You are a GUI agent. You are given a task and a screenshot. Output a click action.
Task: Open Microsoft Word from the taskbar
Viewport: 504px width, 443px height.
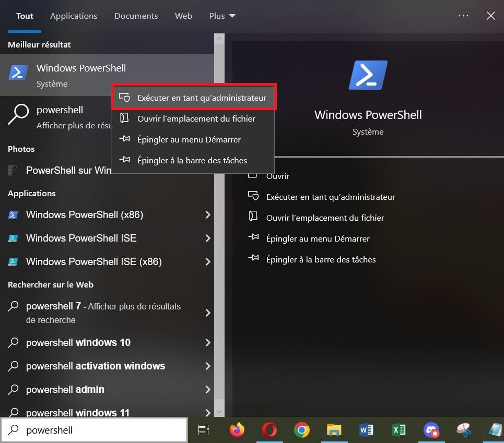coord(366,429)
